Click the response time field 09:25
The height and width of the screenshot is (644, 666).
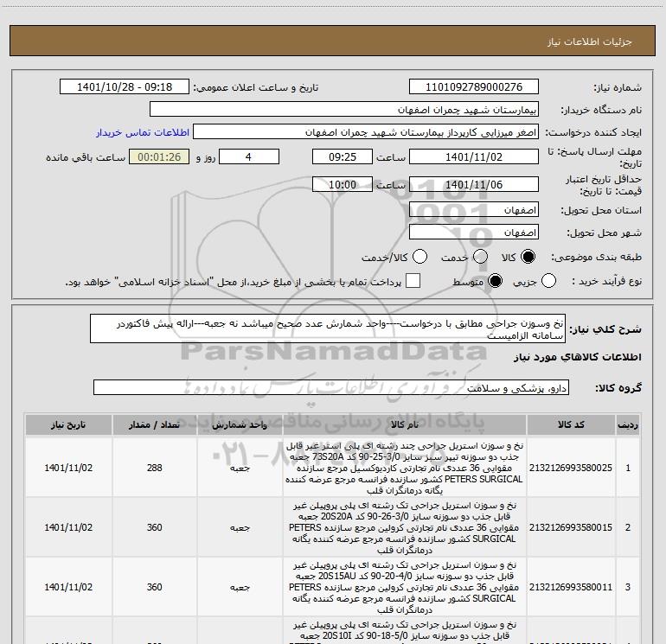click(x=343, y=156)
